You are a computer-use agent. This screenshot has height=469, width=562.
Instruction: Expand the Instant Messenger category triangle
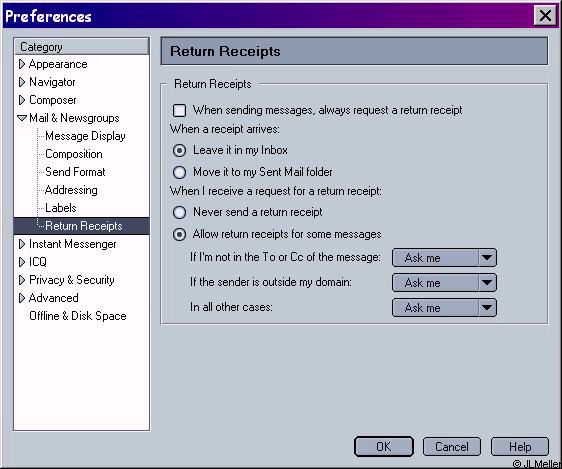(22, 244)
